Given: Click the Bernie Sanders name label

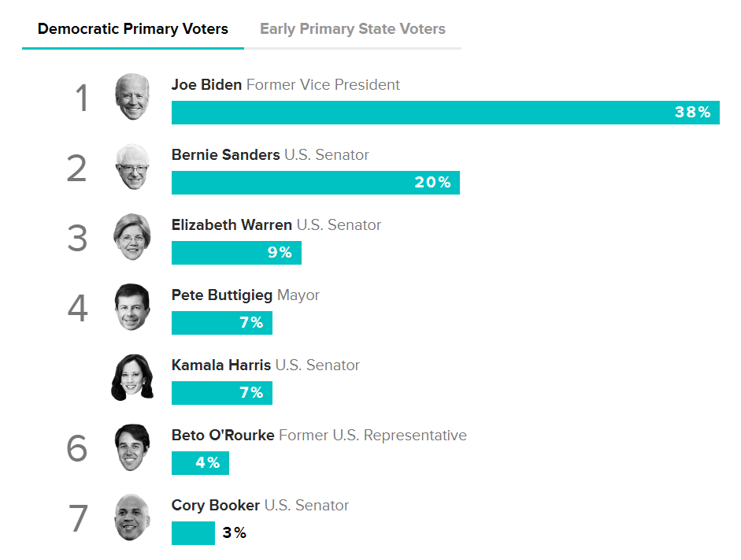Looking at the screenshot, I should point(225,154).
